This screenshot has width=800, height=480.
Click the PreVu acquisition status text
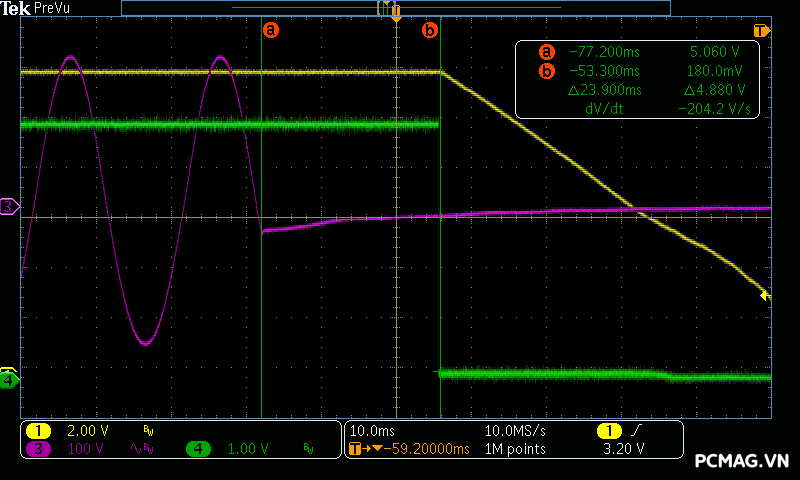pyautogui.click(x=52, y=8)
